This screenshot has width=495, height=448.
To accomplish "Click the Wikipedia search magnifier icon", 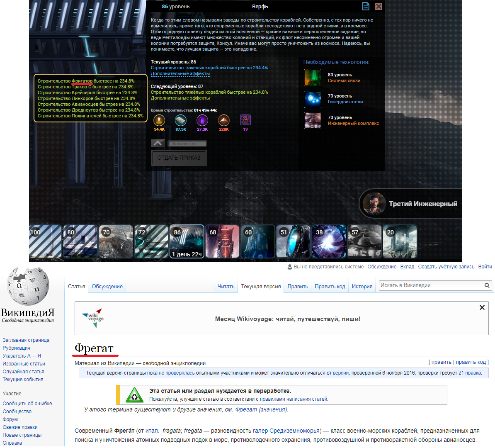I will point(487,285).
